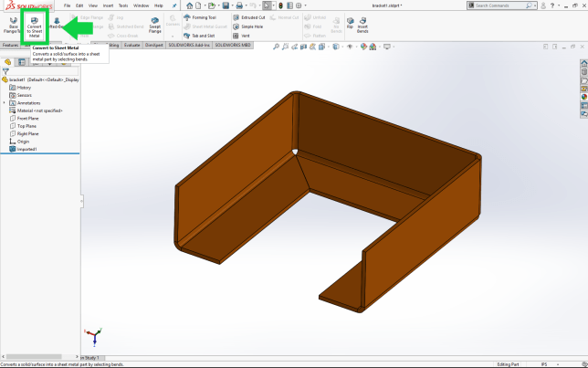This screenshot has width=588, height=368.
Task: Open dropdown arrow beside Save icon
Action: pyautogui.click(x=232, y=5)
